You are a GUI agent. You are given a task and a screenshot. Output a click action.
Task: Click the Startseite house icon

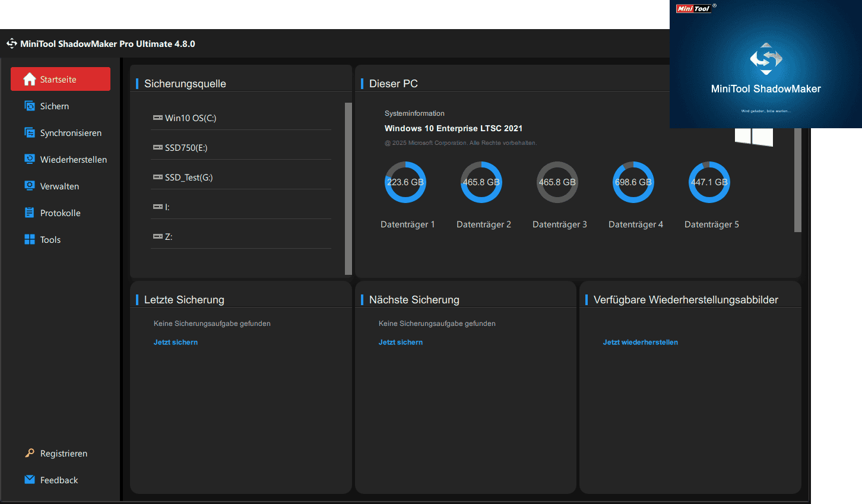30,79
